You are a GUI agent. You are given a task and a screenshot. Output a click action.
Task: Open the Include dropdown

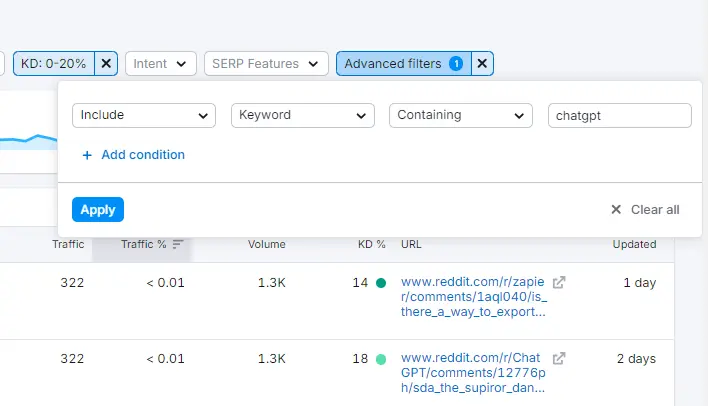click(x=144, y=115)
